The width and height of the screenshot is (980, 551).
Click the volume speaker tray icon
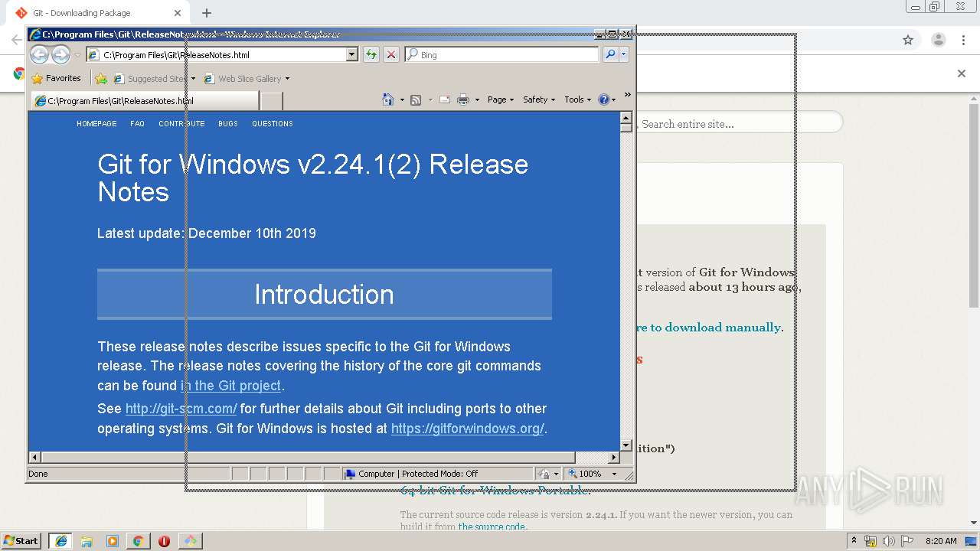point(889,541)
